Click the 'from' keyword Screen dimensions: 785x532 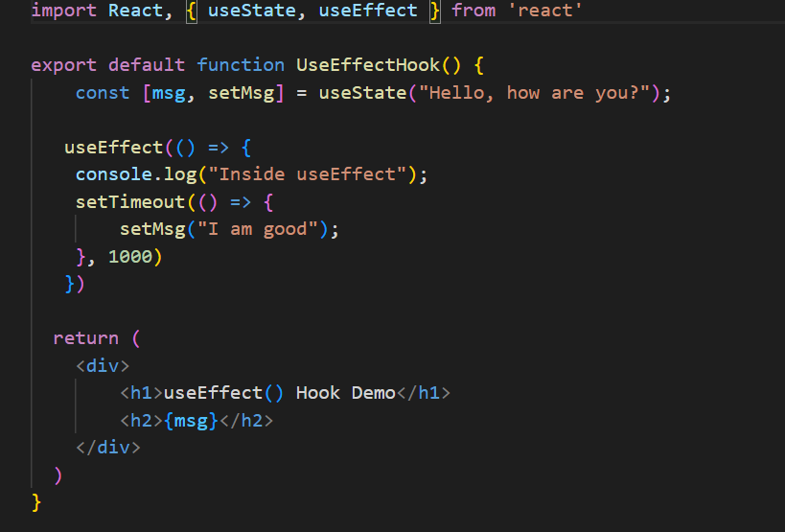(473, 11)
